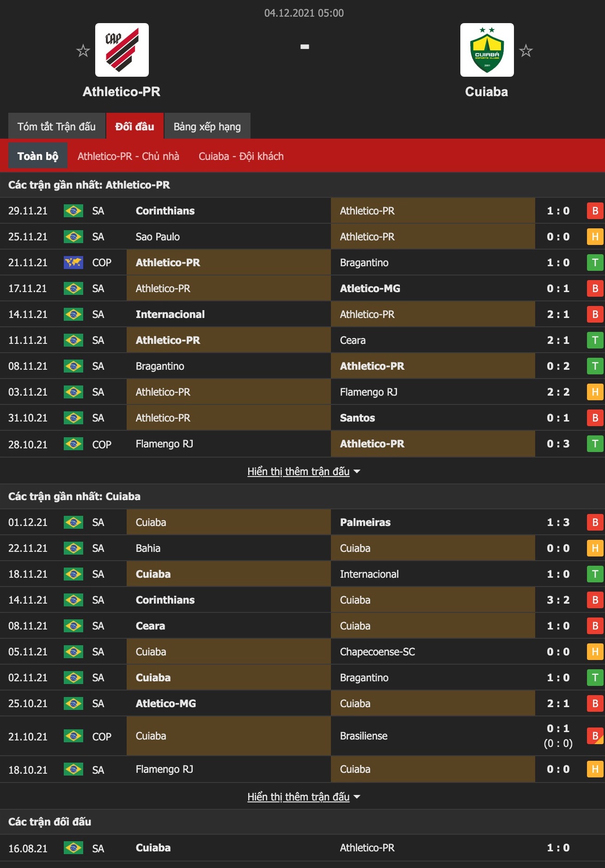
Task: Open Corinthians vs Cuiaba 3:2 match
Action: (x=302, y=600)
